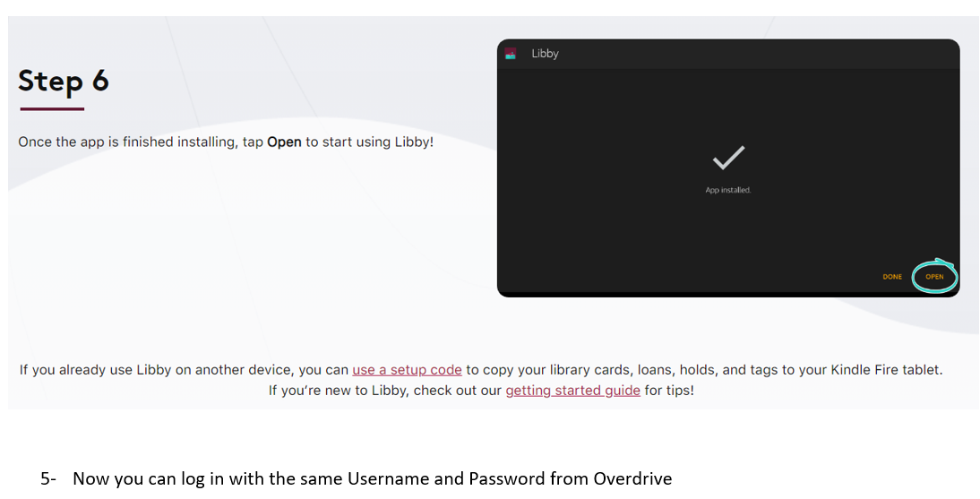Open the "use a setup code" link

point(407,370)
